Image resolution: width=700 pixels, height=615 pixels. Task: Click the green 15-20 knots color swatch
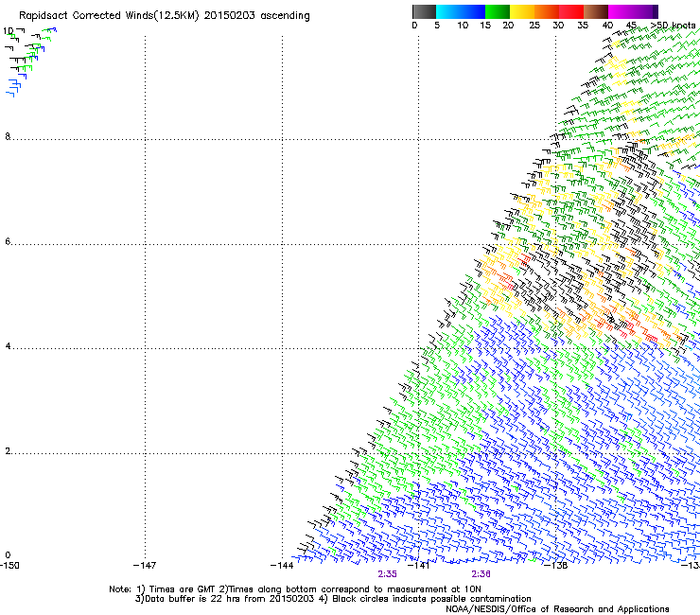[498, 11]
